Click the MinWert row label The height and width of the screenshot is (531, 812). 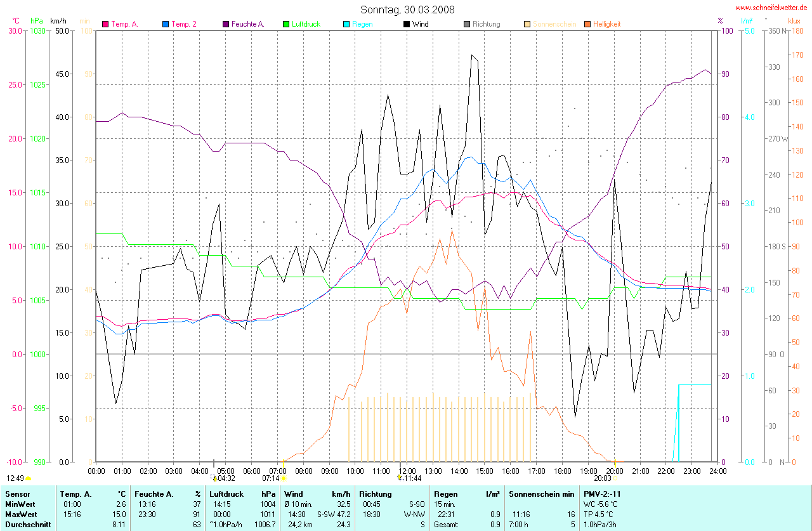(x=19, y=504)
